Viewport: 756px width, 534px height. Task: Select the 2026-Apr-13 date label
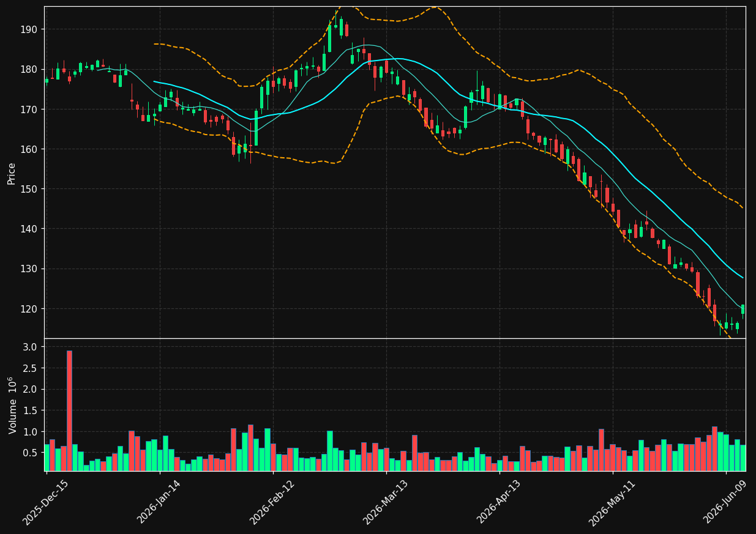(x=500, y=502)
